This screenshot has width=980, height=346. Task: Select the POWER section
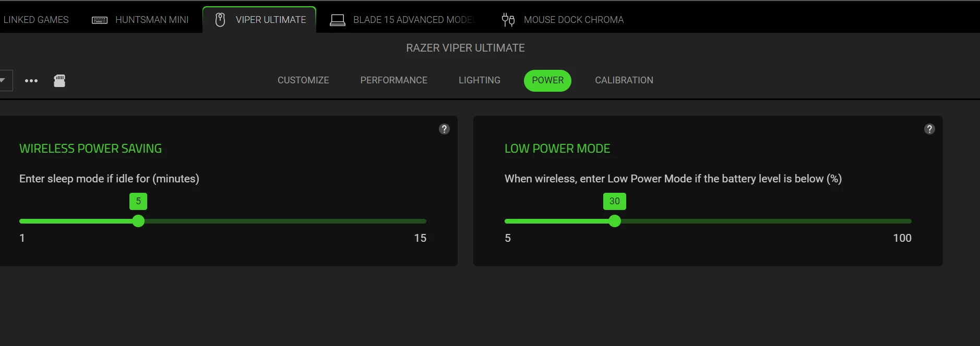[547, 80]
